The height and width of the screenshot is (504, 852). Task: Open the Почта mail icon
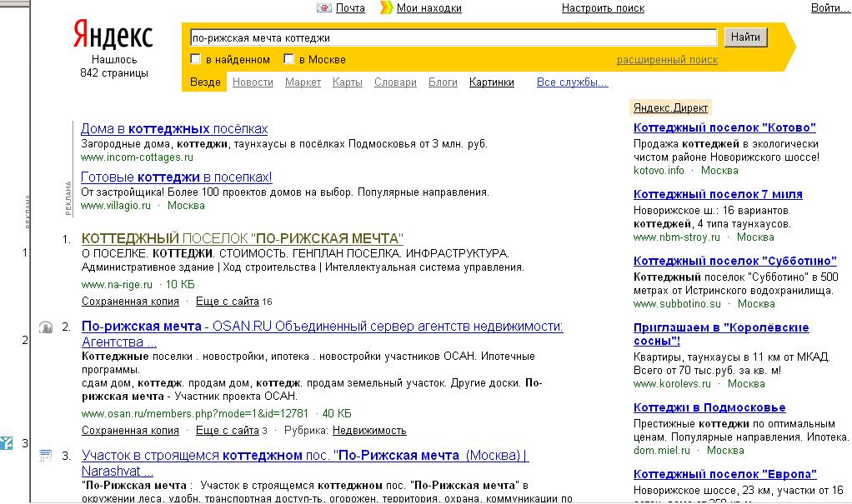324,8
